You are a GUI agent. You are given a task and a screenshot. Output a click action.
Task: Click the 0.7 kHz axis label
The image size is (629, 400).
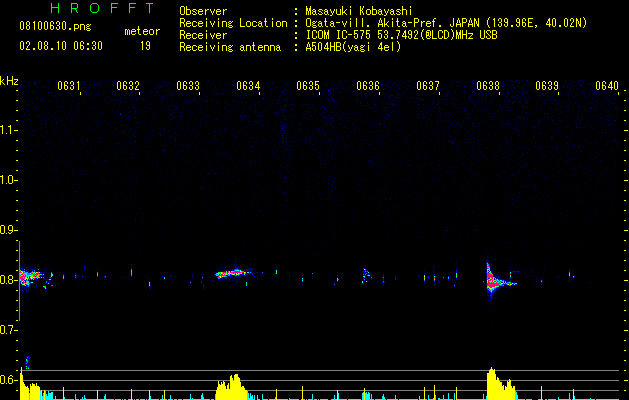(7, 330)
